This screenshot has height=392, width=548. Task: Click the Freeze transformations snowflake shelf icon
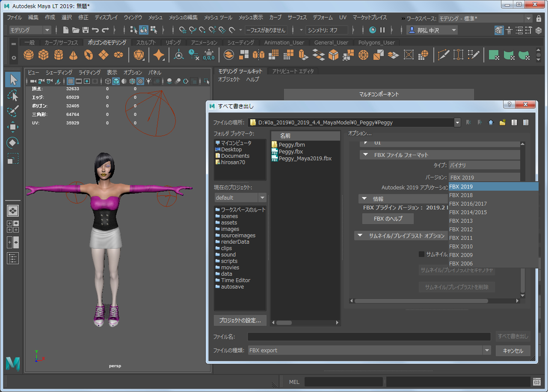click(209, 55)
